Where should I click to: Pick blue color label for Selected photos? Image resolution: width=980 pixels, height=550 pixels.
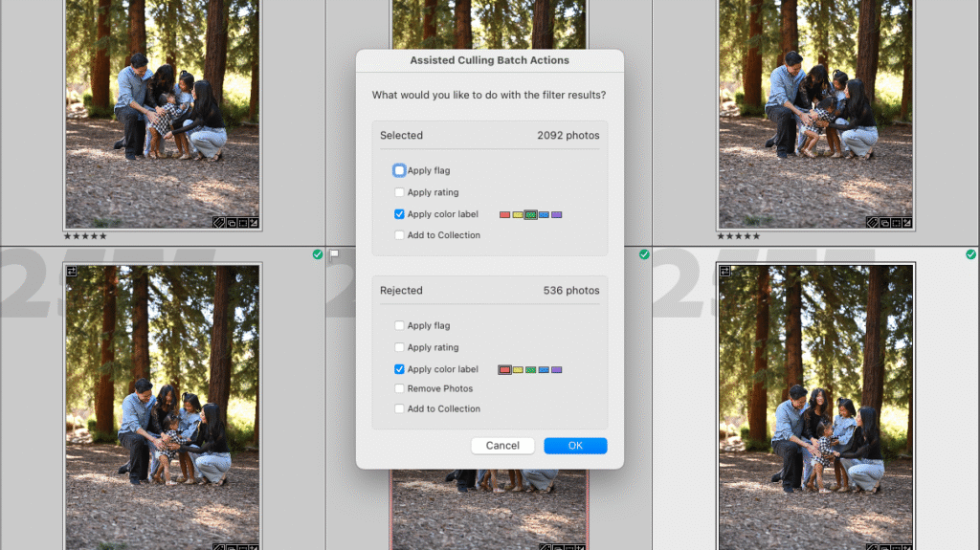click(544, 215)
